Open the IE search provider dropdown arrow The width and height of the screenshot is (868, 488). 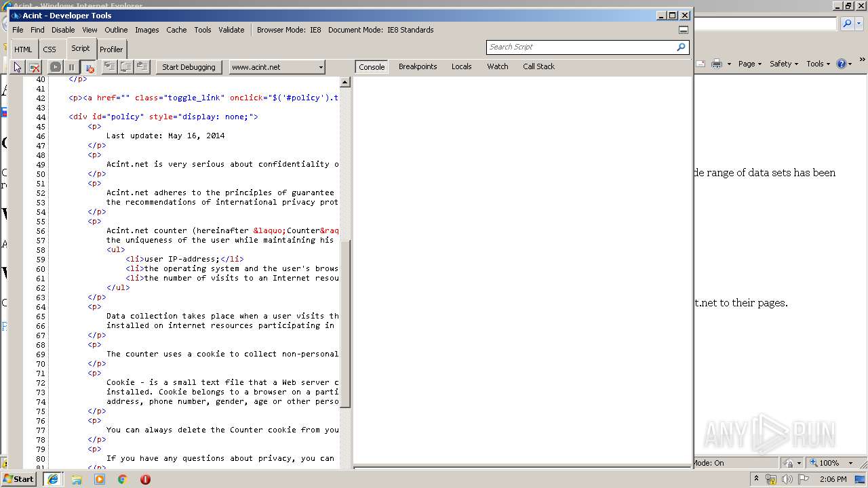(859, 24)
